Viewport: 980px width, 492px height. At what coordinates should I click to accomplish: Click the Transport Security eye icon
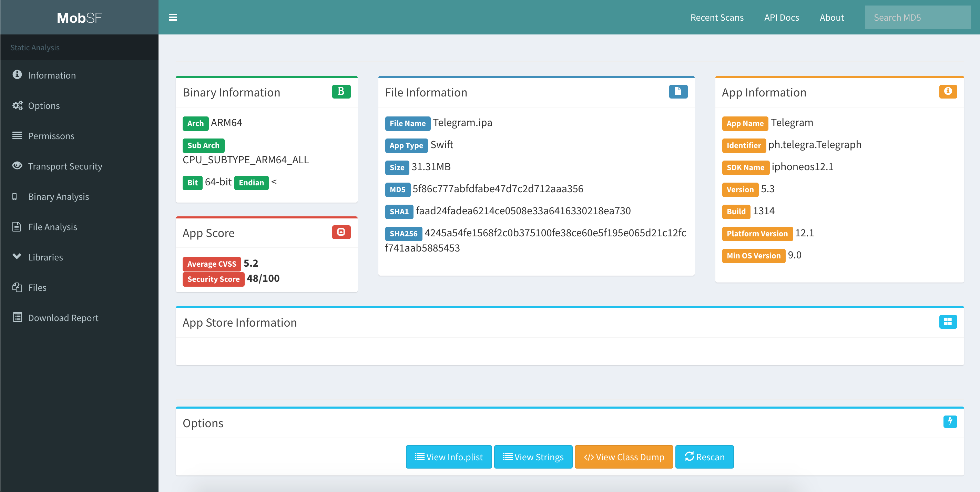[x=17, y=166]
